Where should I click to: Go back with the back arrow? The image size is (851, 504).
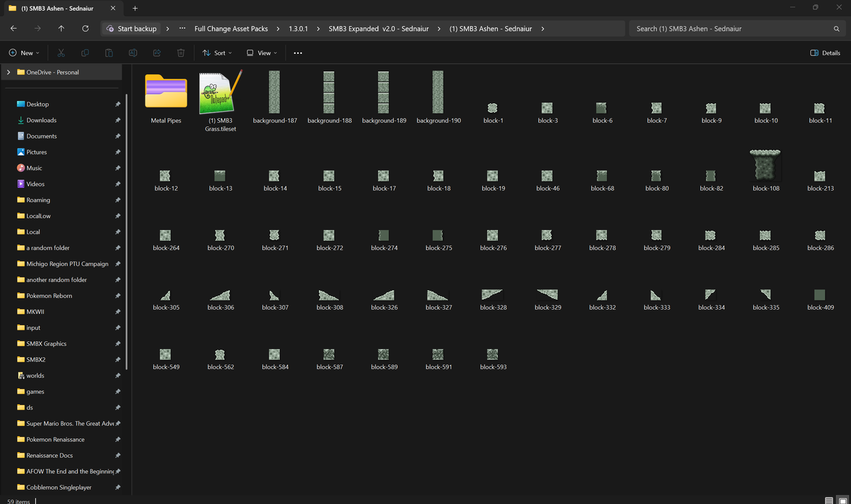click(14, 29)
